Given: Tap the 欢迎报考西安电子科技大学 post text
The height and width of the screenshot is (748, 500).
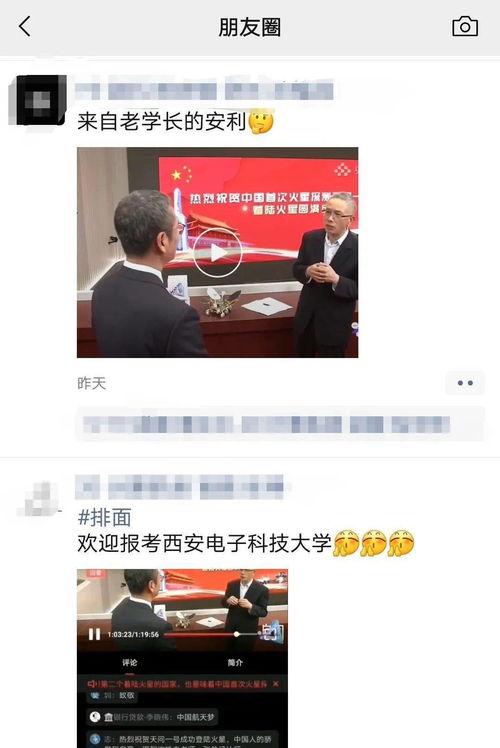Looking at the screenshot, I should (x=204, y=543).
